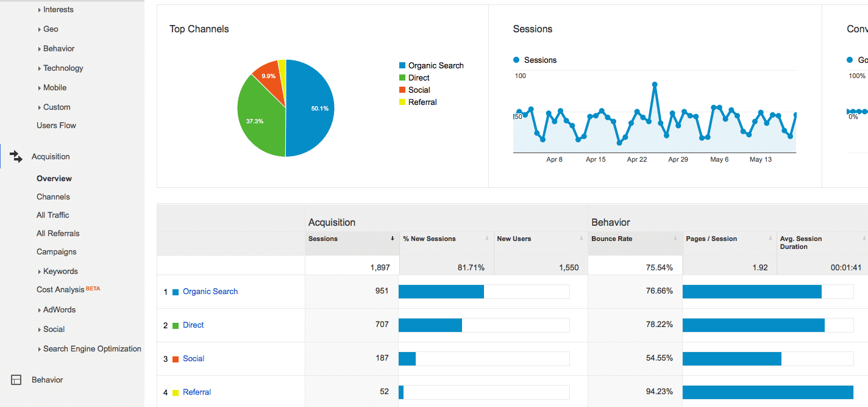Click the Behavior sidebar label
The image size is (868, 407).
[x=47, y=380]
